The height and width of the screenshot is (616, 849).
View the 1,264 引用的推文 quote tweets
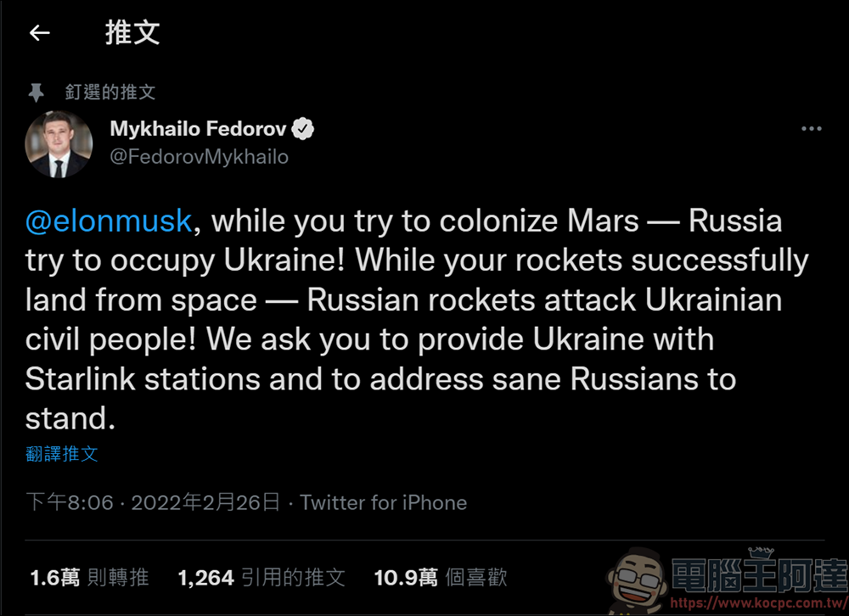coord(261,578)
